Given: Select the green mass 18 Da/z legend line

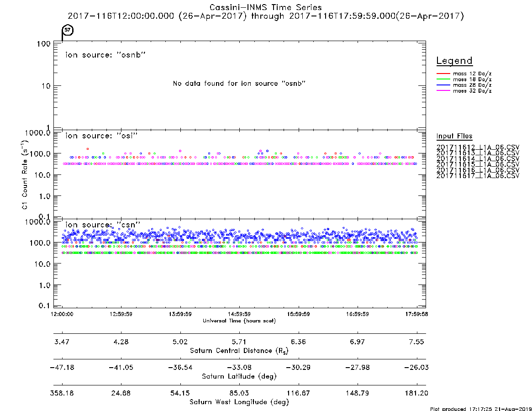Looking at the screenshot, I should click(443, 79).
